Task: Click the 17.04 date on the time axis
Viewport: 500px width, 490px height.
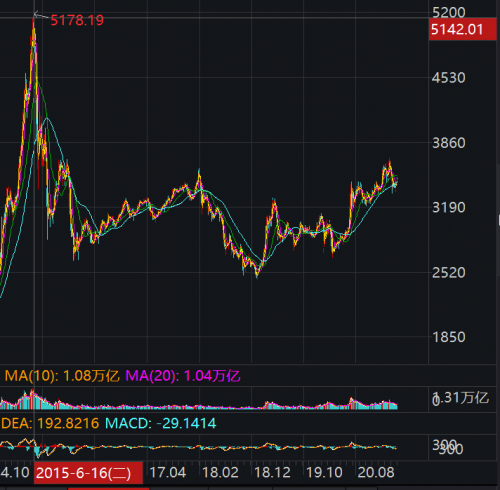Action: click(x=168, y=473)
